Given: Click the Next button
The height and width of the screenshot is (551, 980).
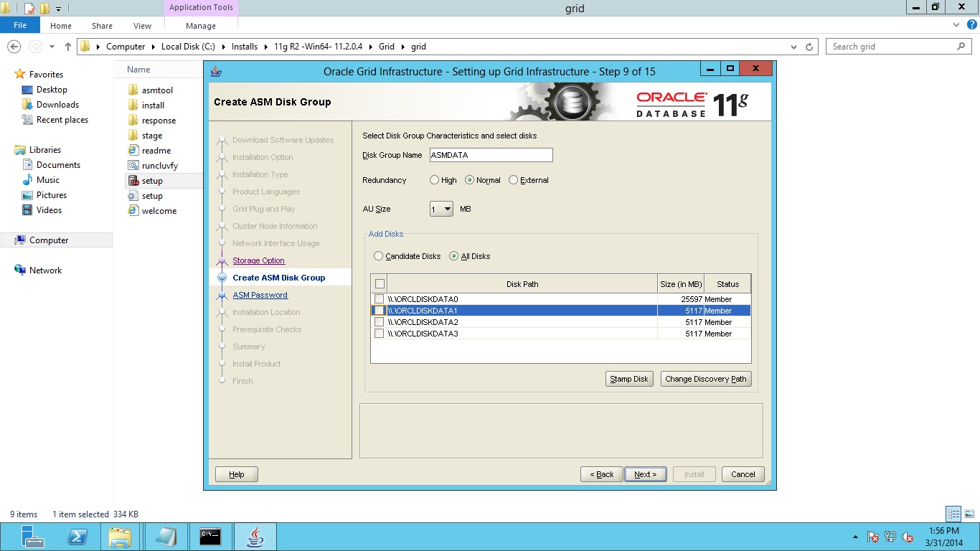Looking at the screenshot, I should pos(646,474).
